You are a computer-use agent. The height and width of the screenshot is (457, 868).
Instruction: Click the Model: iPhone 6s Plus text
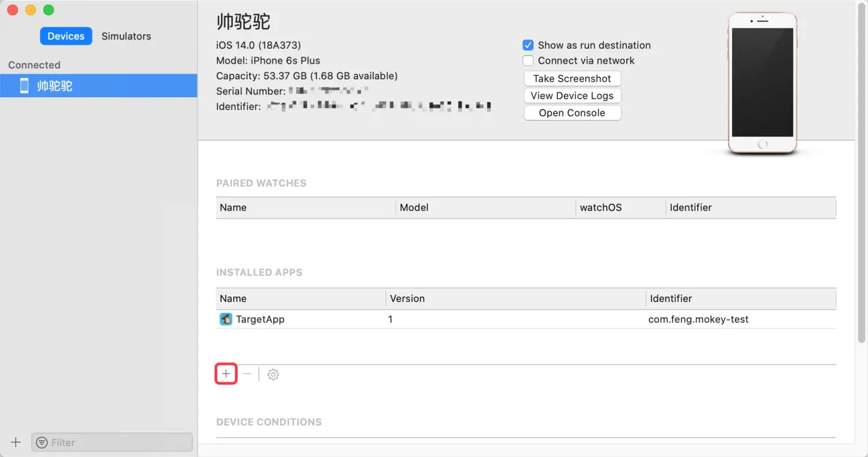tap(268, 60)
